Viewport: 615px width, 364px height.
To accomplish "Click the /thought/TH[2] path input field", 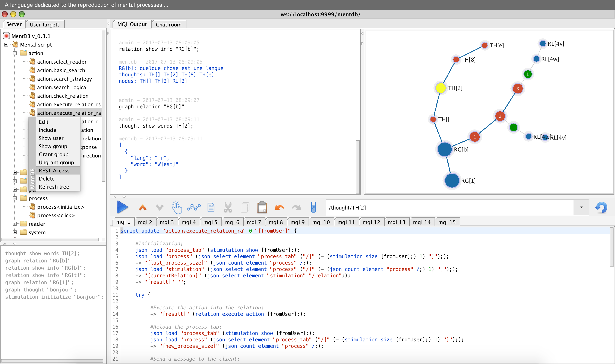I will point(450,208).
